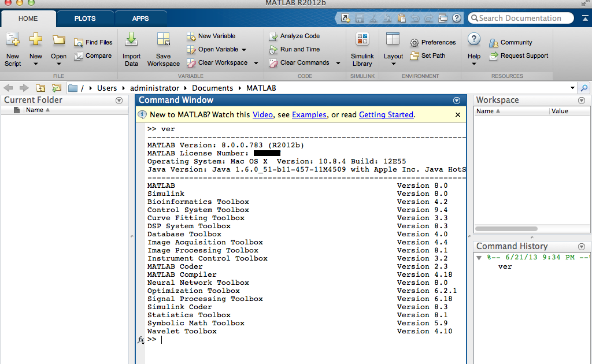The image size is (592, 364).
Task: Click Browse for folder icon
Action: [x=57, y=88]
